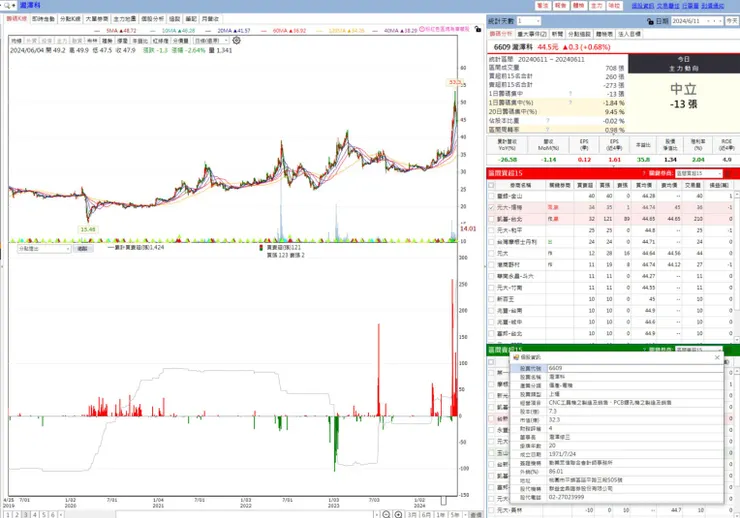Toggle the 紅綠燈 indicator button
The image size is (740, 518).
point(160,41)
